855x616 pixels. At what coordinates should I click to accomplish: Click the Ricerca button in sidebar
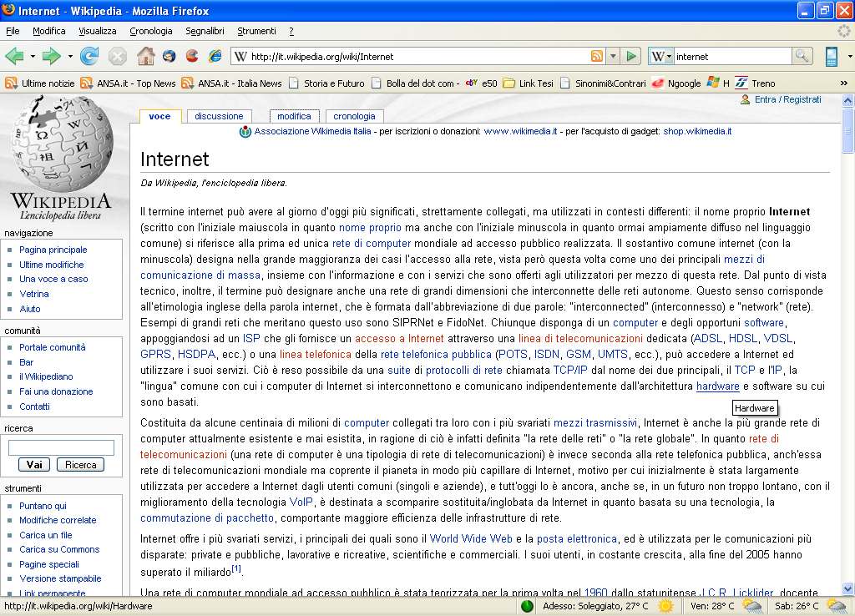pyautogui.click(x=81, y=464)
